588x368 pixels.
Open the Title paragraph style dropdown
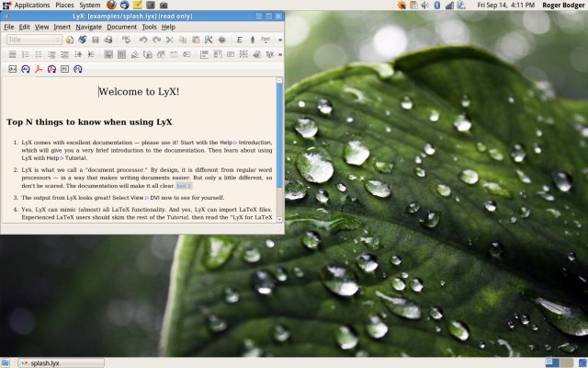pyautogui.click(x=34, y=40)
